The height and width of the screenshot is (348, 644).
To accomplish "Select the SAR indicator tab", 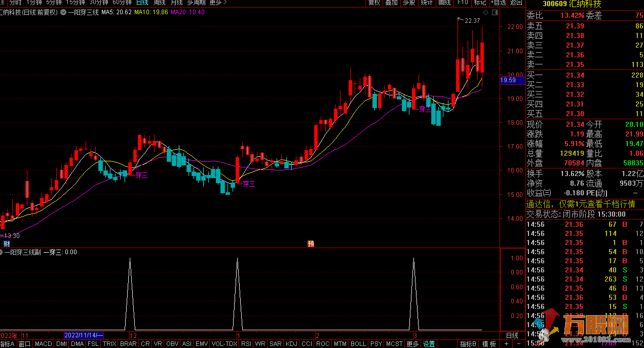I will [x=276, y=344].
